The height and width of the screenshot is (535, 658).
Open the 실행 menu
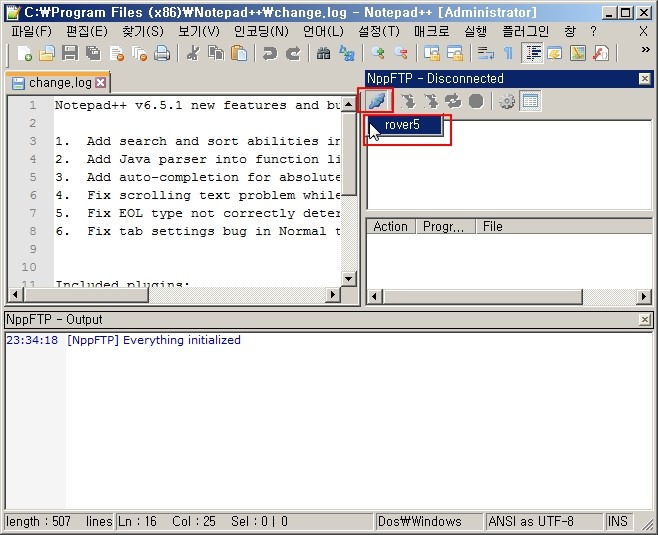476,31
